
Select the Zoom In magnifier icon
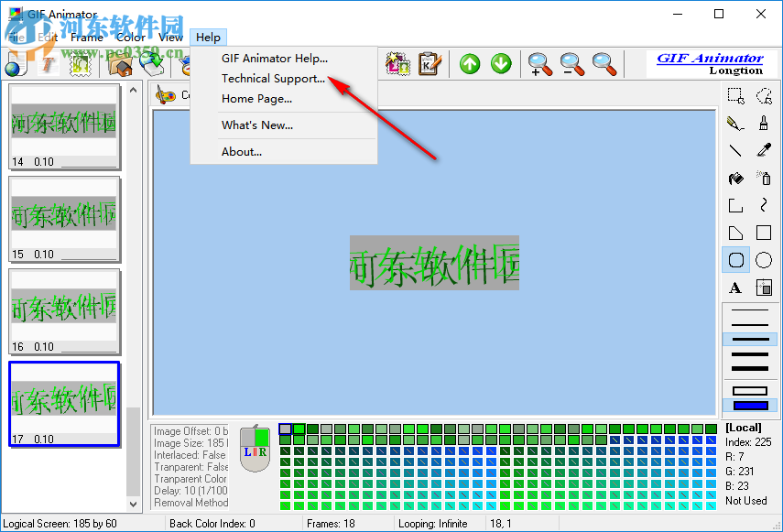point(539,64)
